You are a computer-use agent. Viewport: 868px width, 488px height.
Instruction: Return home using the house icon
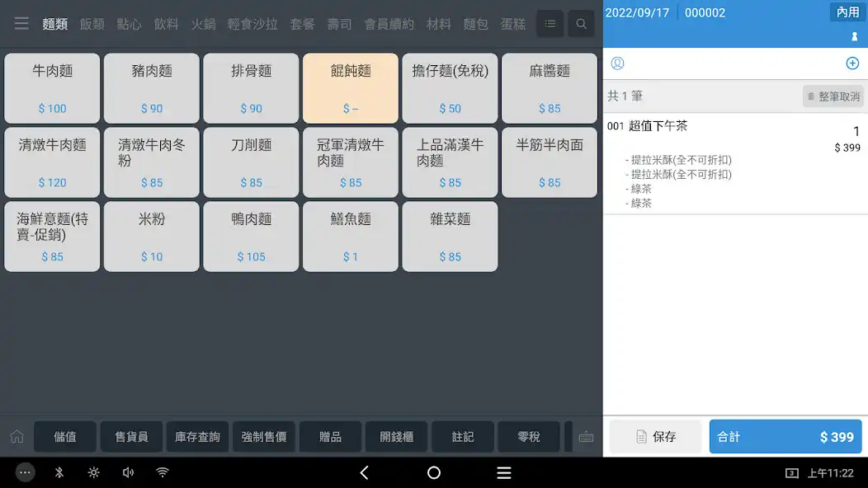pos(16,437)
